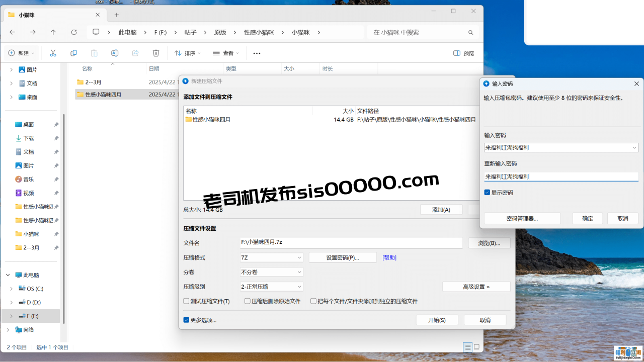Enable the 测试压缩文件 checkbox

(x=187, y=301)
